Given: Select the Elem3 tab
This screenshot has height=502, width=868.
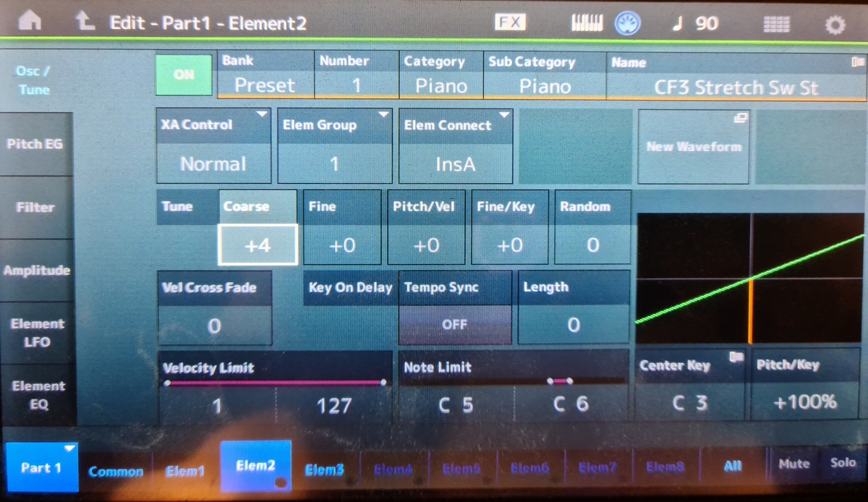Looking at the screenshot, I should 324,470.
